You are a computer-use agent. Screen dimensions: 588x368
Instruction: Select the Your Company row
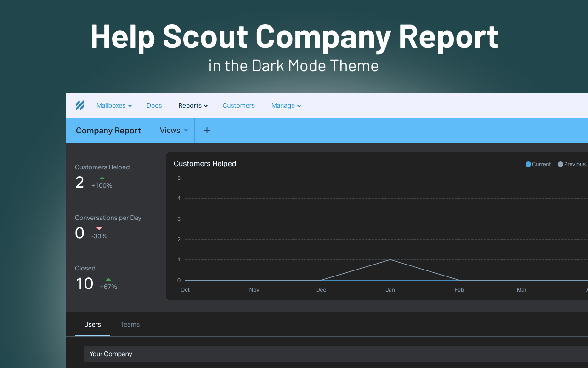[x=111, y=354]
